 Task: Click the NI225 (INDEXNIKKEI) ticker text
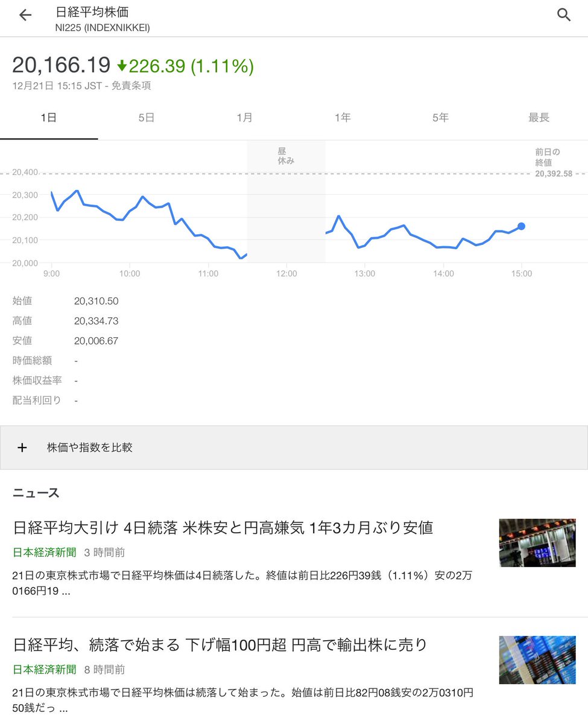point(103,28)
